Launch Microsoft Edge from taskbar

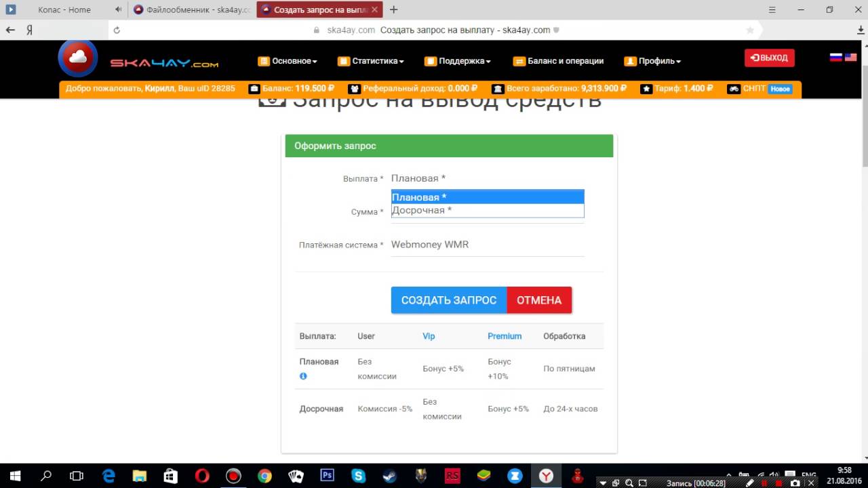click(x=108, y=476)
